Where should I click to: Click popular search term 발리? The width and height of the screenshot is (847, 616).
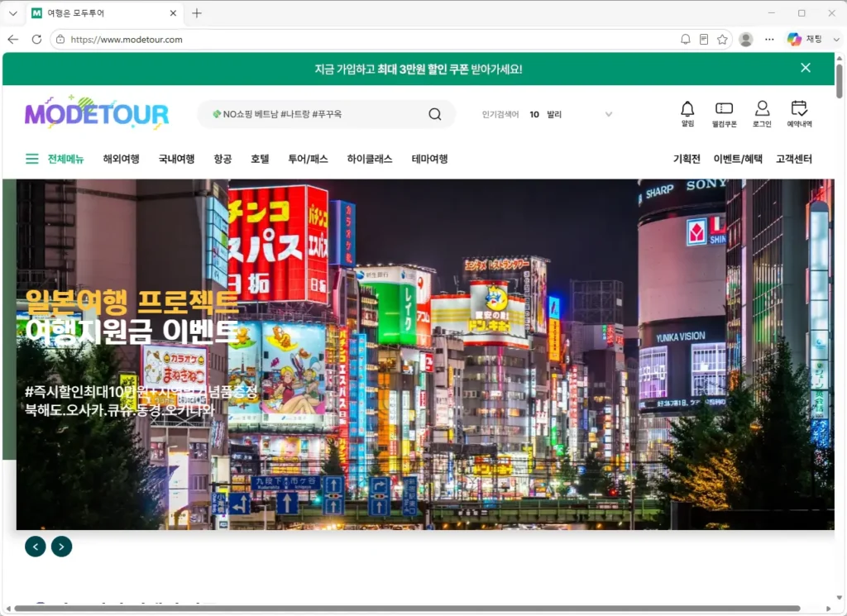pyautogui.click(x=554, y=114)
